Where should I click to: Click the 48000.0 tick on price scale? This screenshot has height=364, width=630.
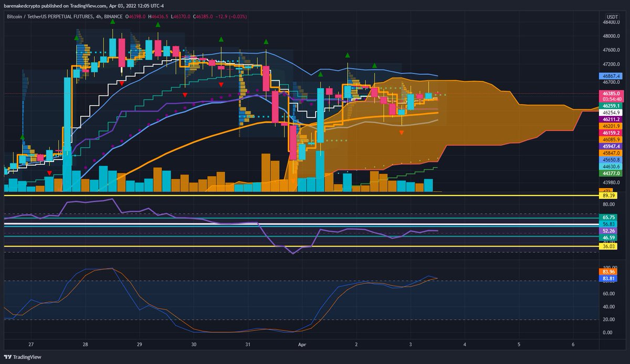(612, 36)
